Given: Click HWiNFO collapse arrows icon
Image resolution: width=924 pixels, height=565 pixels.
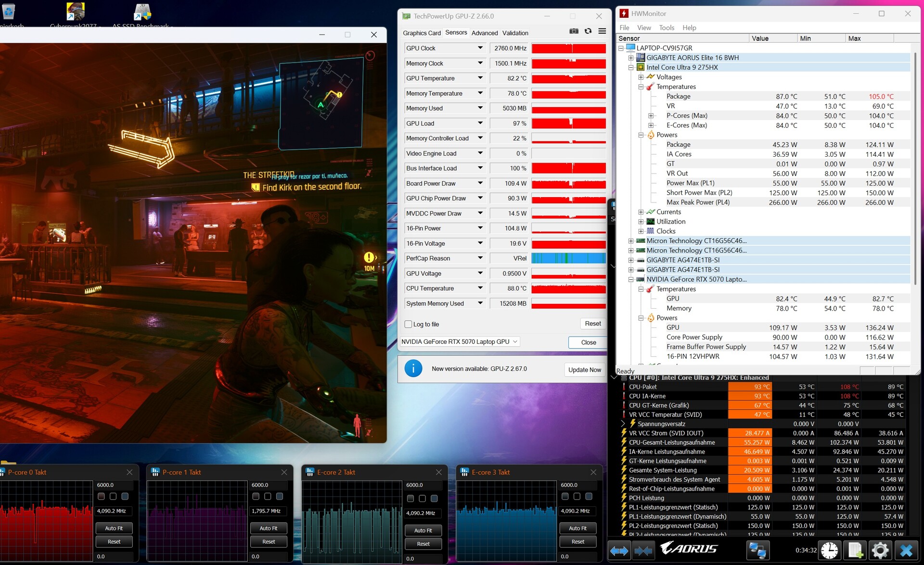Looking at the screenshot, I should point(643,551).
